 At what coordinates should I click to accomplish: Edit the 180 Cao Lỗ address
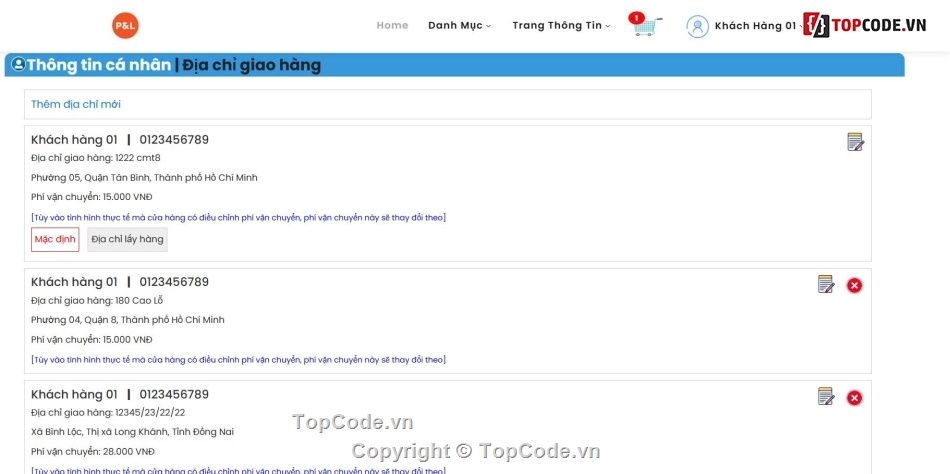(826, 284)
